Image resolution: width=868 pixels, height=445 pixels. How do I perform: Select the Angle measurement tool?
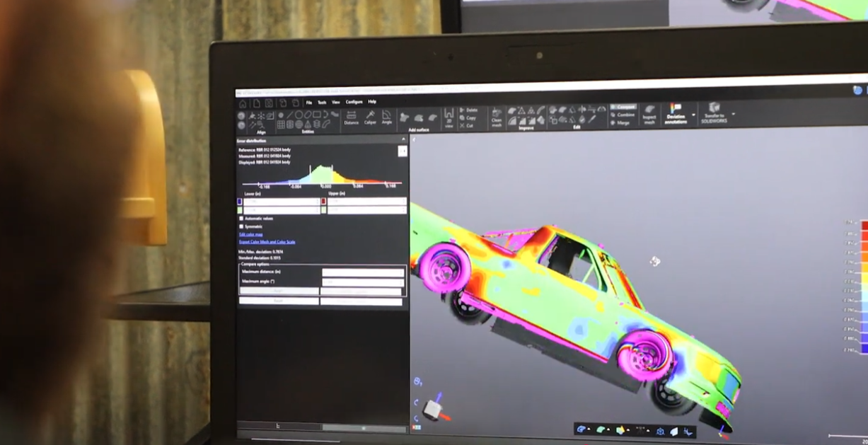[387, 117]
